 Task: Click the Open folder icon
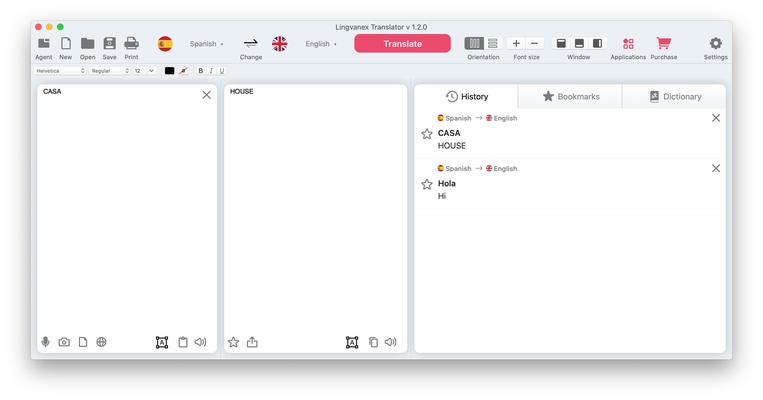88,44
